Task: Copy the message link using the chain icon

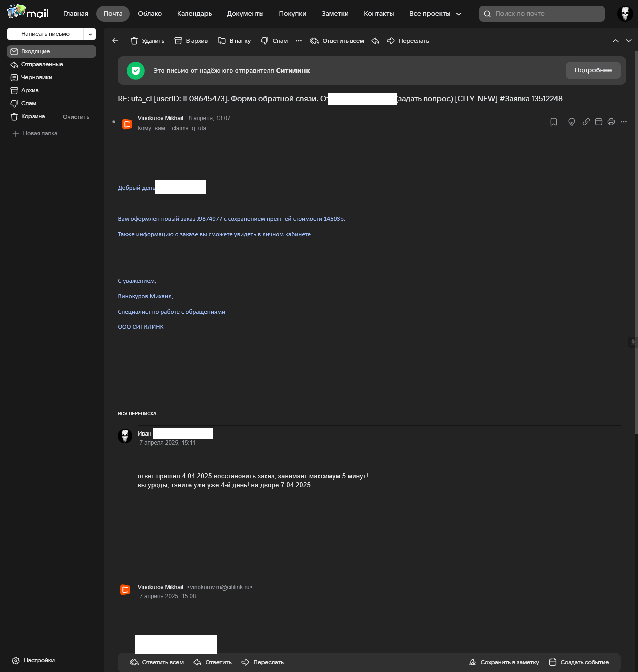Action: coord(586,122)
